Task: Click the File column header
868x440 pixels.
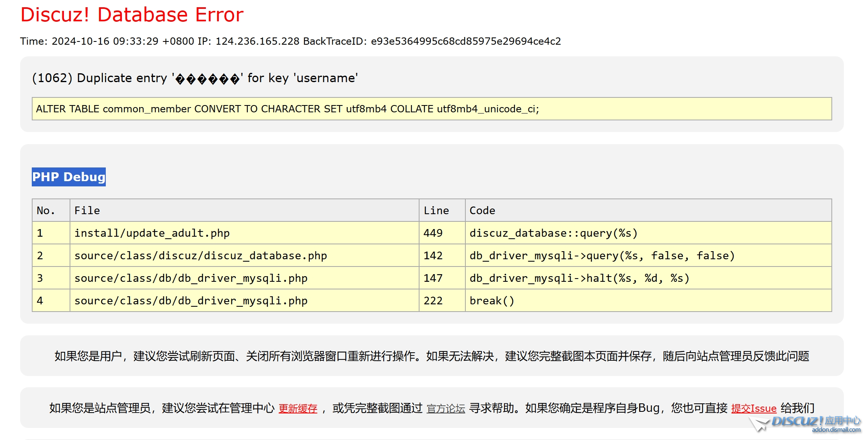Action: (x=87, y=211)
